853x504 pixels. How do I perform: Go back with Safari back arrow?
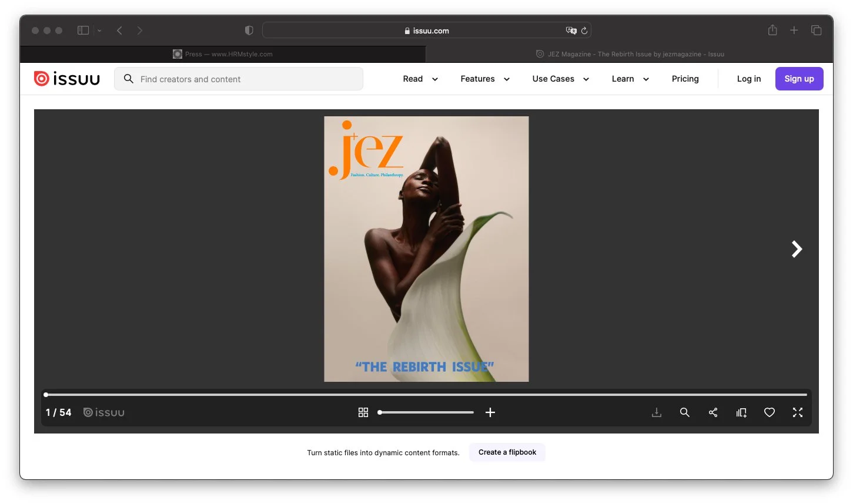[x=119, y=30]
